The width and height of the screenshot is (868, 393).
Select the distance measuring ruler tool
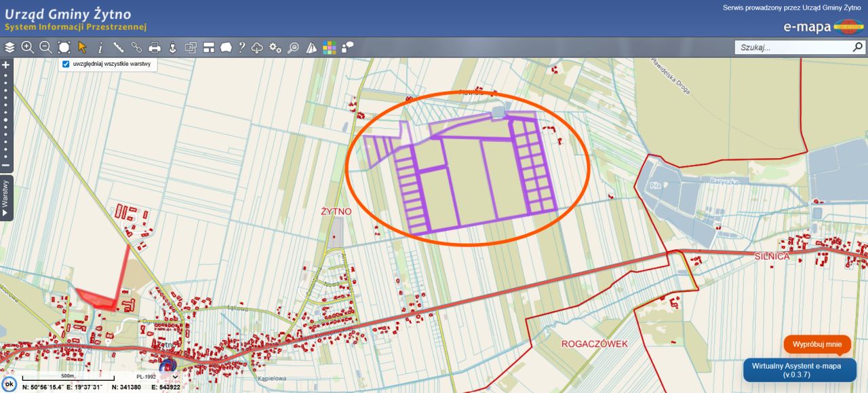coord(118,48)
